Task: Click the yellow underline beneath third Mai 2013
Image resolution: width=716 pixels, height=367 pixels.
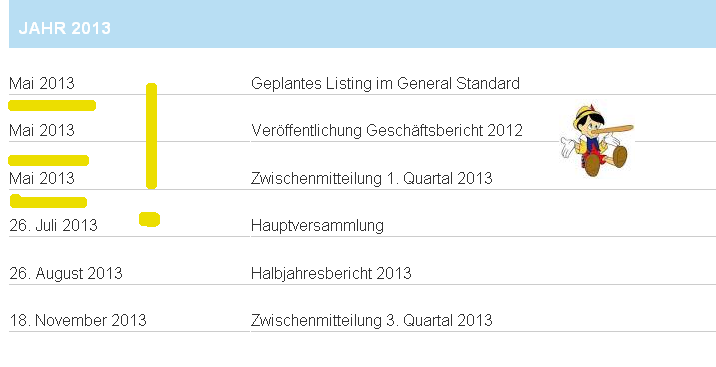Action: tap(48, 201)
